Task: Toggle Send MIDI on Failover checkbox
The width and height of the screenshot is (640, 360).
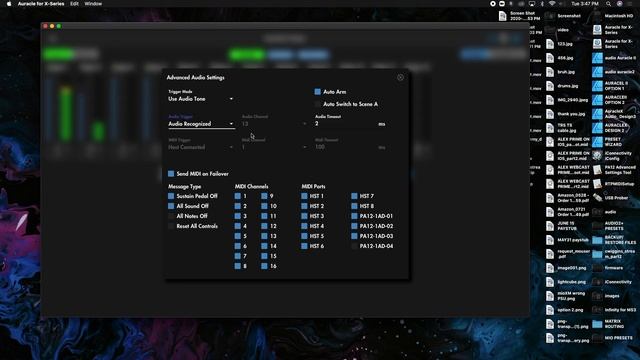Action: tap(171, 174)
